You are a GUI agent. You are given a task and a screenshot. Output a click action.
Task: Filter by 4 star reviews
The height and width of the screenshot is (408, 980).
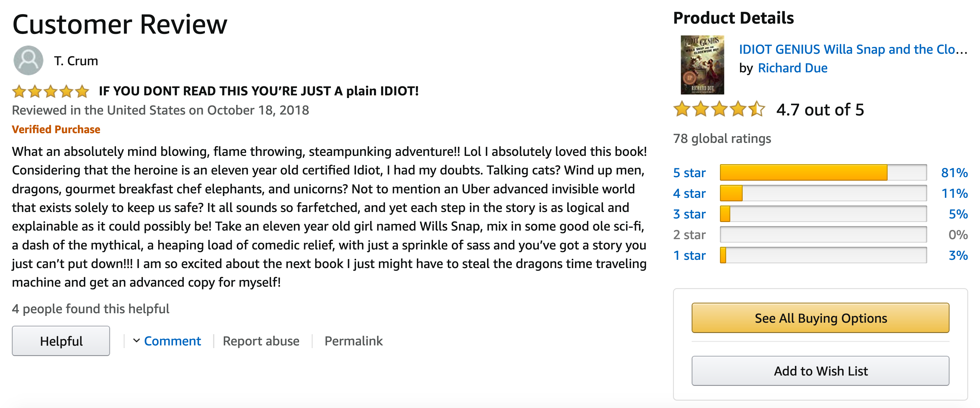(x=689, y=193)
